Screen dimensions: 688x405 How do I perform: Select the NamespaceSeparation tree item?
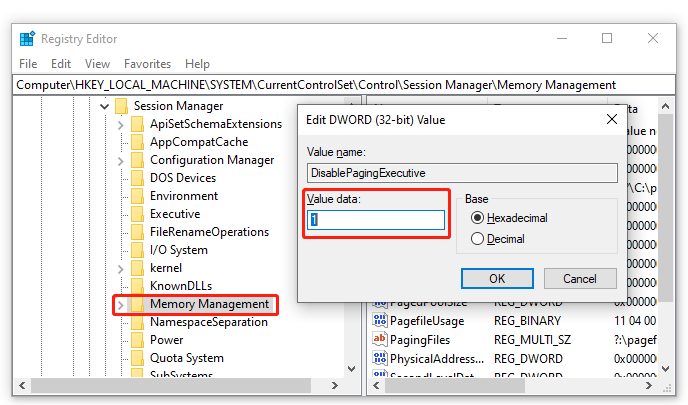point(209,323)
